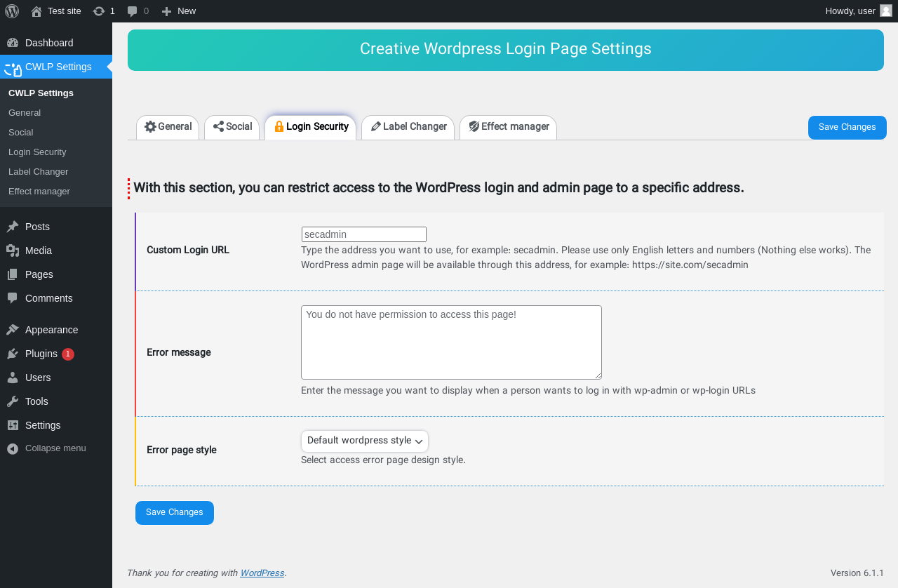Select the bold CWLP Settings submenu heading
The height and width of the screenshot is (588, 898).
(41, 93)
